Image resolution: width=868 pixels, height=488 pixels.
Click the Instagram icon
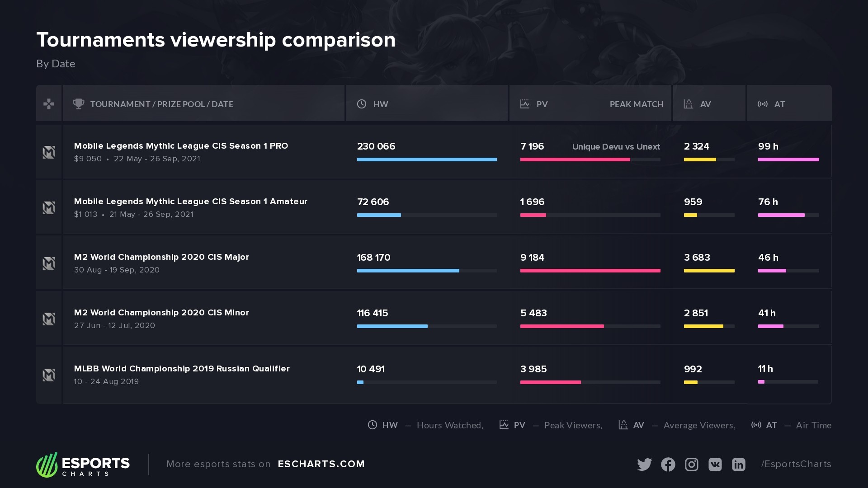(x=691, y=465)
